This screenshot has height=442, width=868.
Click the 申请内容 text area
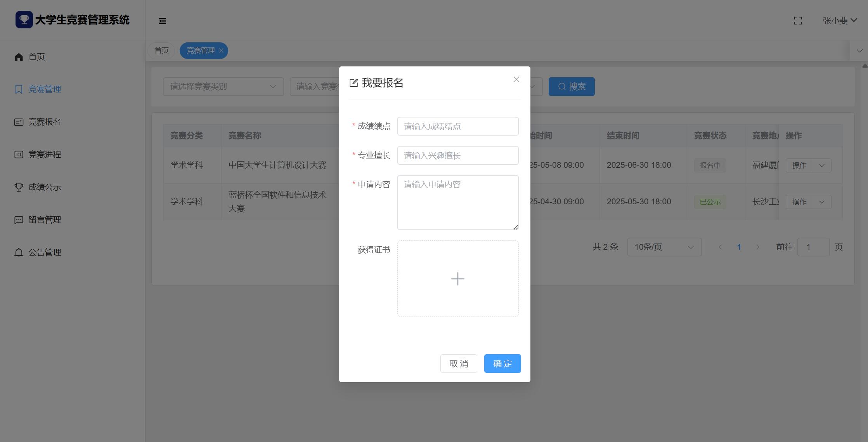(458, 202)
